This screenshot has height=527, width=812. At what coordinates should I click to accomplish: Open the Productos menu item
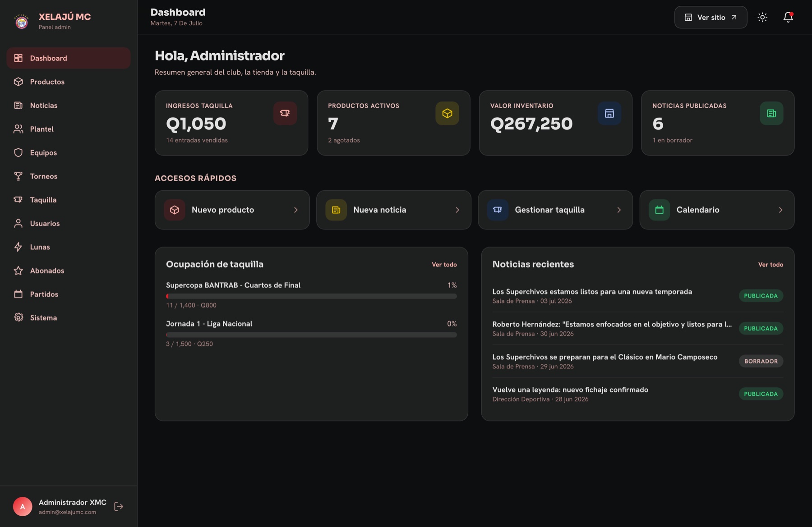point(69,82)
